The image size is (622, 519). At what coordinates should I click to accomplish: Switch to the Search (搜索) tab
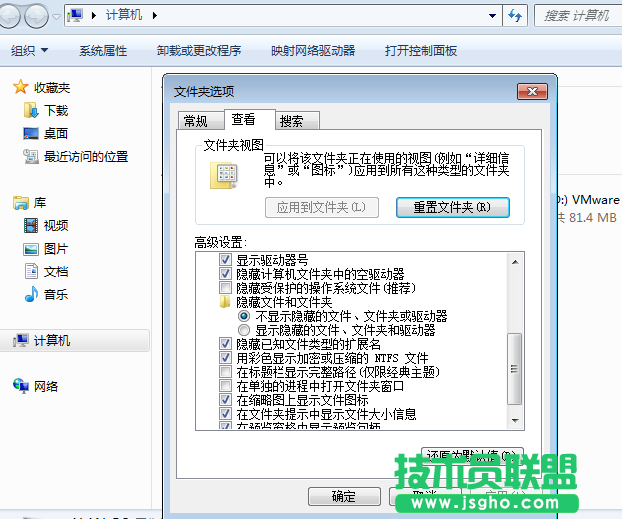coord(292,121)
